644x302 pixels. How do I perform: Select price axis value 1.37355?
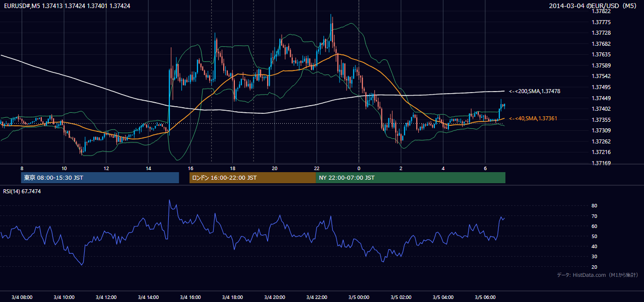pos(602,120)
